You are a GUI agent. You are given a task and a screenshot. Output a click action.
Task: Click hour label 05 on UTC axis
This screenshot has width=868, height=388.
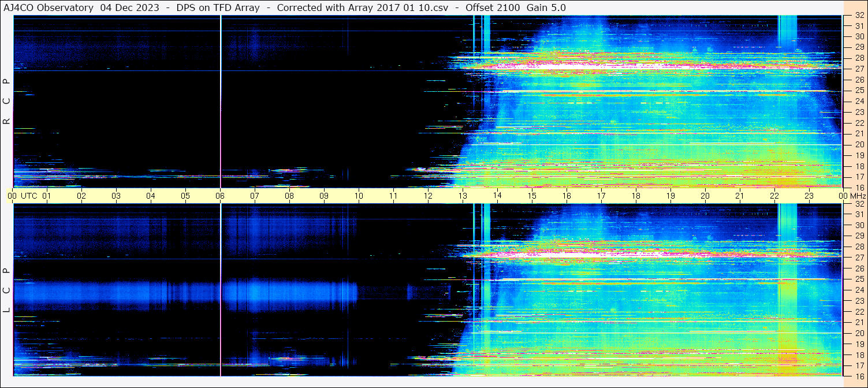point(185,196)
